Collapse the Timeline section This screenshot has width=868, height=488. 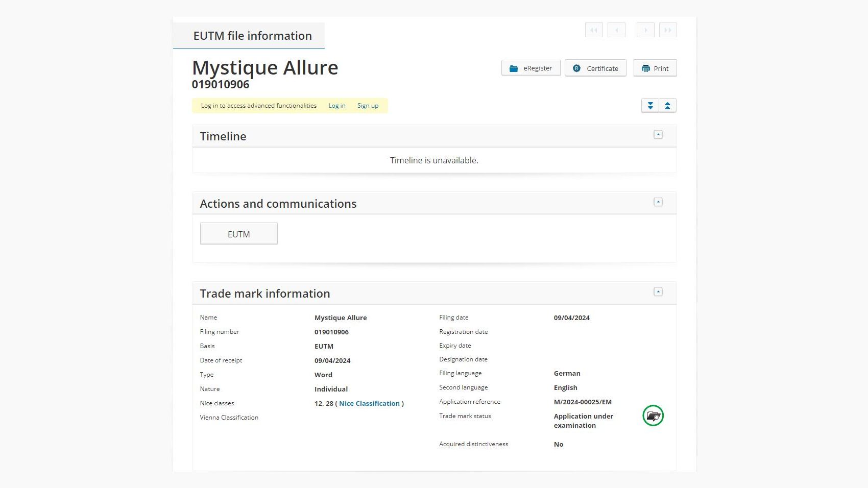coord(658,135)
